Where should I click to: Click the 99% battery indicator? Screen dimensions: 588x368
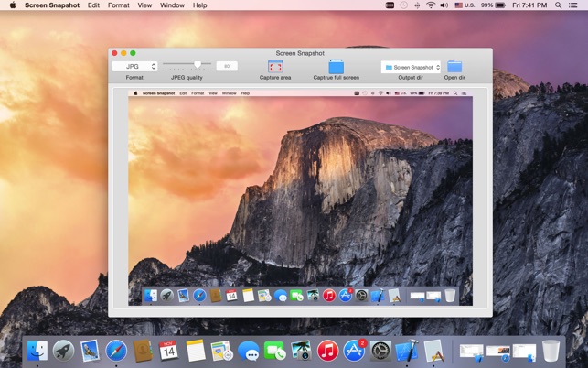493,5
